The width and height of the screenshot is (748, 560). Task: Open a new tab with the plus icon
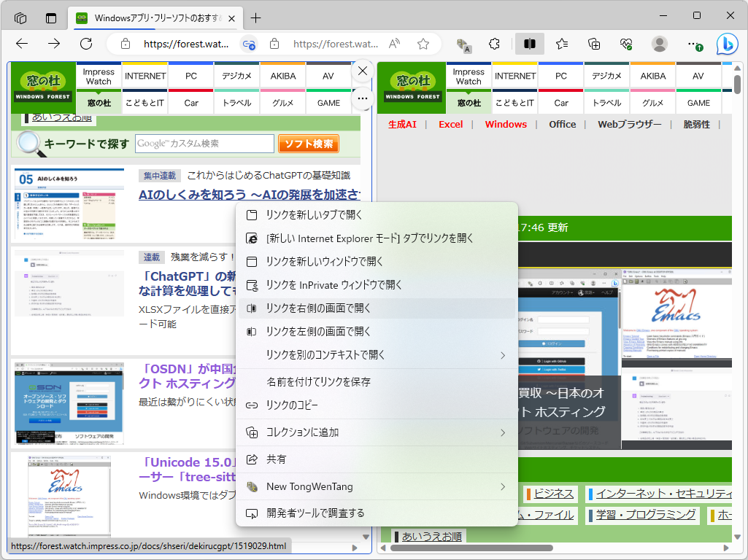point(255,18)
